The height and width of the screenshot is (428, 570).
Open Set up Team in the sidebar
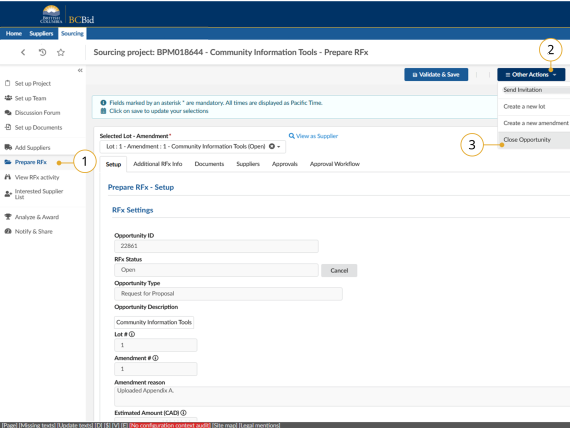(31, 98)
